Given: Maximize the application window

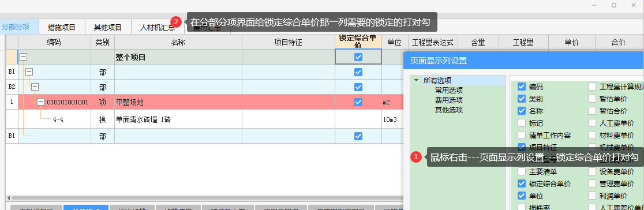Looking at the screenshot, I should (x=614, y=5).
